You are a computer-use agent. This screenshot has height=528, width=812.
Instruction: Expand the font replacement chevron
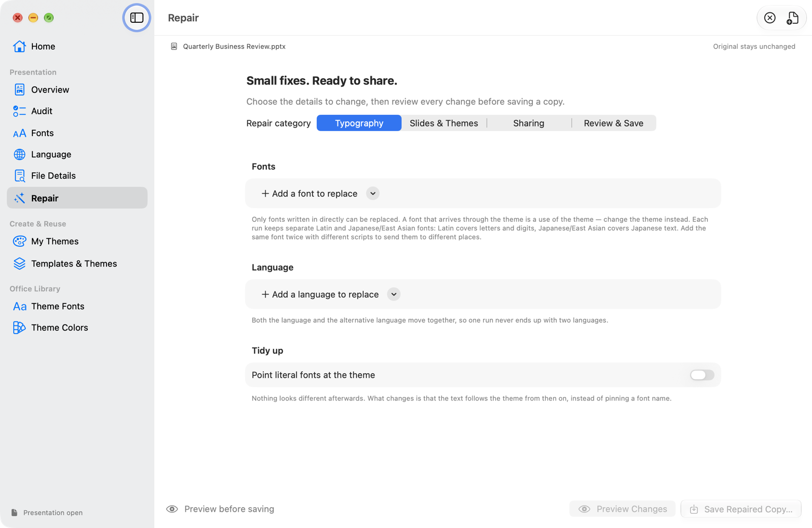coord(373,193)
